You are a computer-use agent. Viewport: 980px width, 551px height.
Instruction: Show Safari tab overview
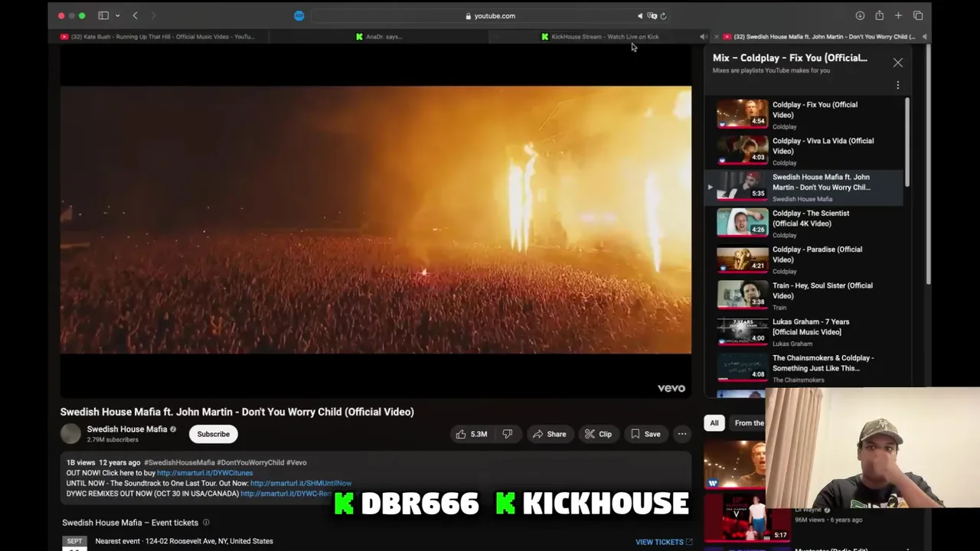[918, 15]
